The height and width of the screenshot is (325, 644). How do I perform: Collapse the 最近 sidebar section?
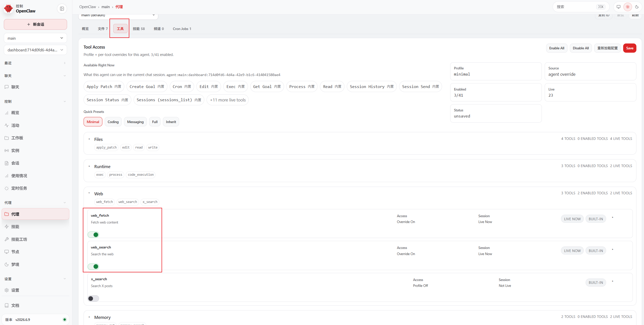[x=35, y=63]
